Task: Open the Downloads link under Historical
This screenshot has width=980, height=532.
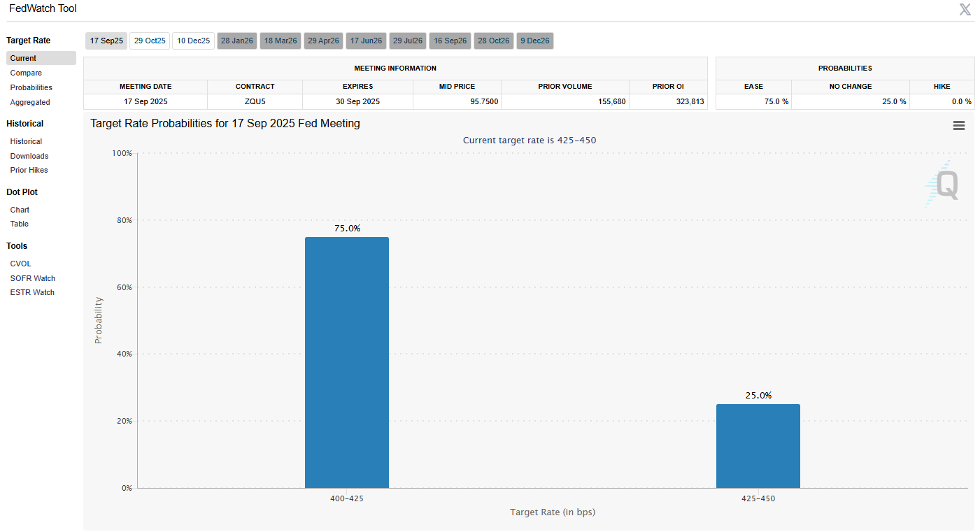Action: tap(29, 156)
